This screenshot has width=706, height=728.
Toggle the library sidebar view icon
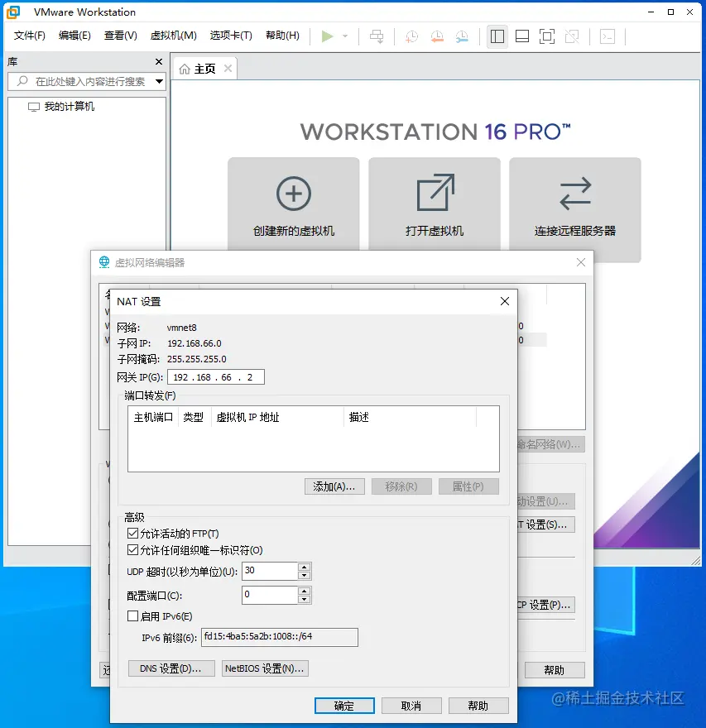pos(497,36)
